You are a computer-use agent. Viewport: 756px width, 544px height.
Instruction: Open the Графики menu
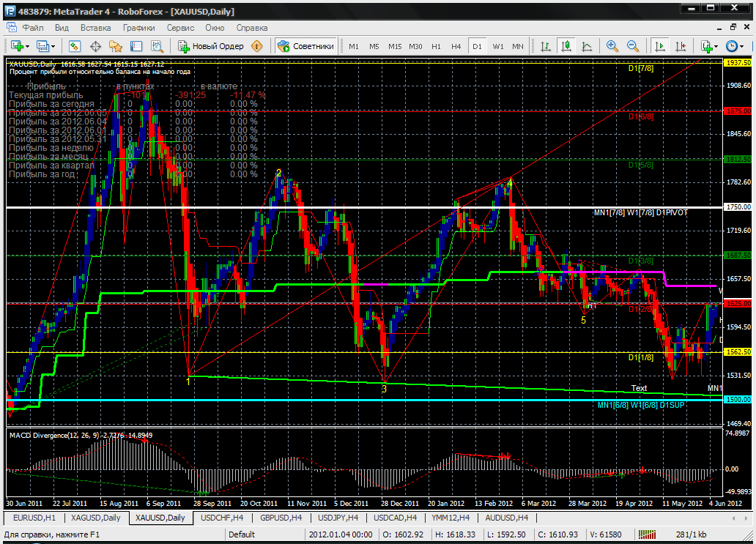(139, 28)
